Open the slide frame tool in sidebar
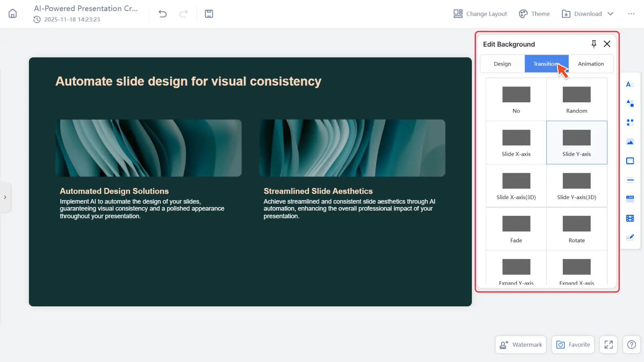 [x=630, y=161]
